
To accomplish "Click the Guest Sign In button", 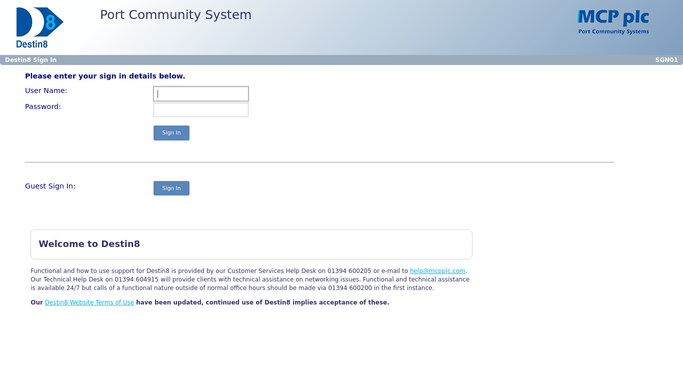I will point(171,188).
